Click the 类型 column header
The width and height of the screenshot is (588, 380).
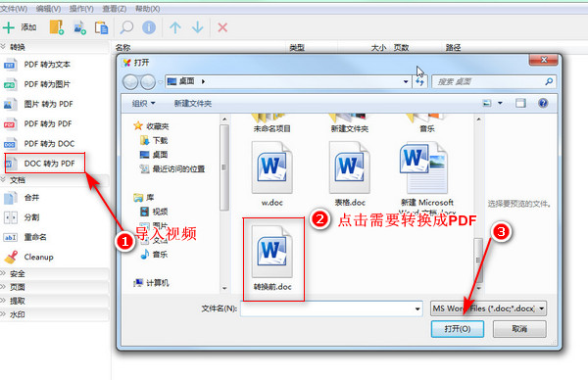click(x=297, y=48)
